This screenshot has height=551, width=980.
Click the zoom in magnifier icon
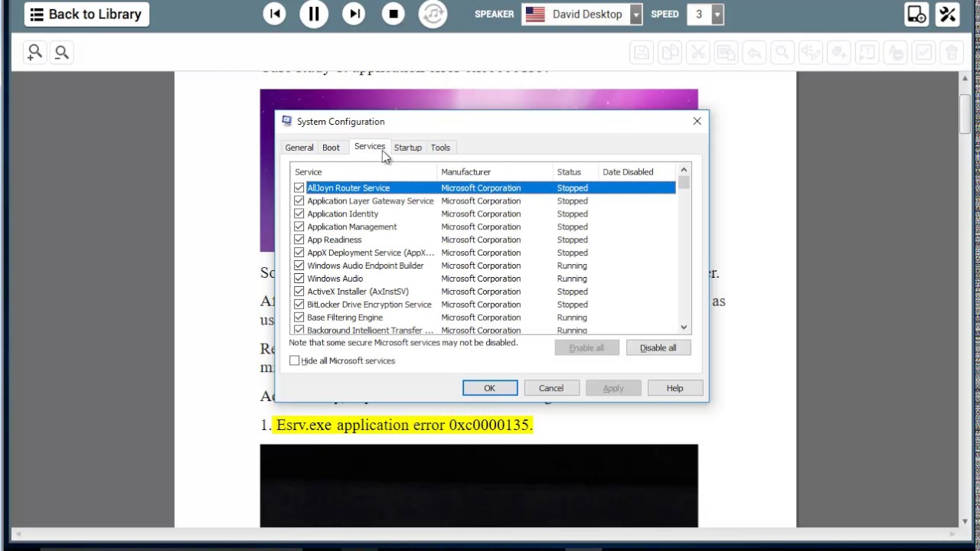tap(34, 52)
